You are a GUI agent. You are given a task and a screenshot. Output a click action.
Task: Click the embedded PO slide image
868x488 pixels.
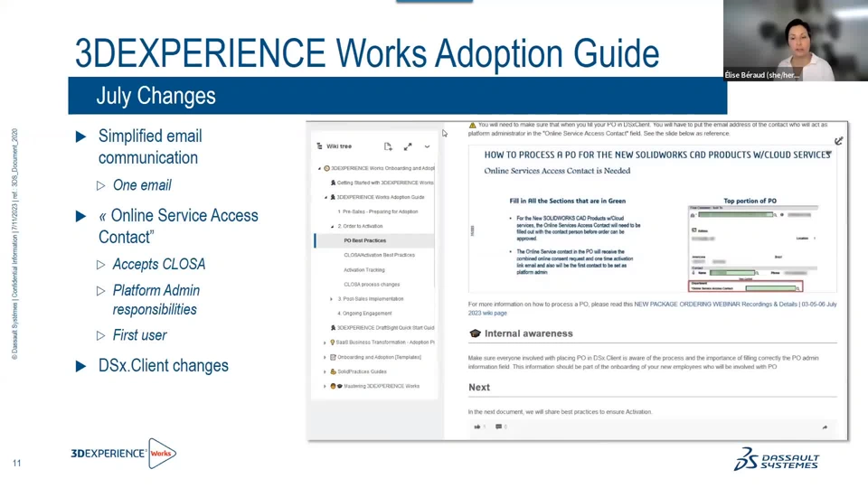pos(652,219)
